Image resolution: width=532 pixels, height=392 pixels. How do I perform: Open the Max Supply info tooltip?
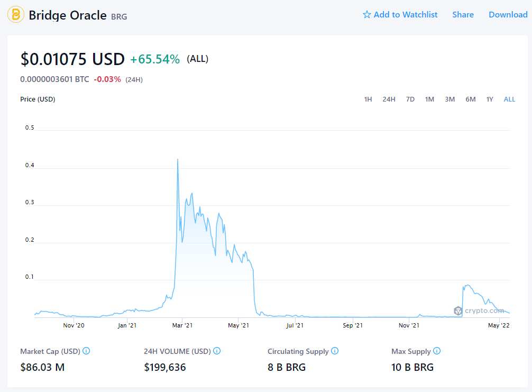tap(437, 351)
